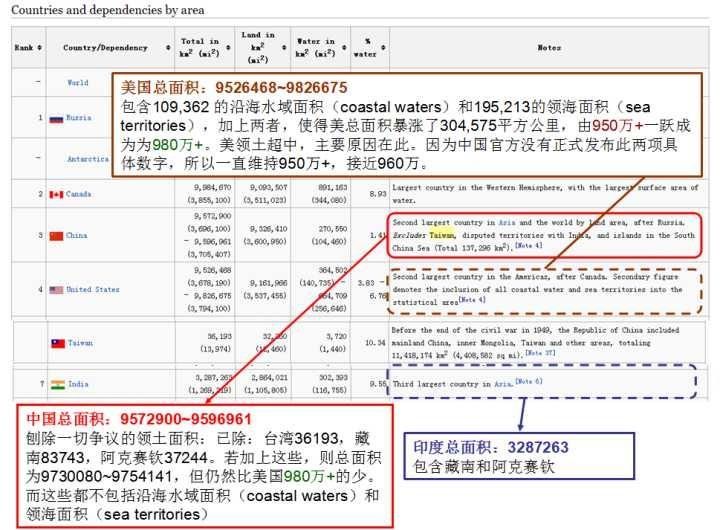This screenshot has width=720, height=530.
Task: Open Note 37 reference in Taiwan's notes
Action: tap(540, 353)
